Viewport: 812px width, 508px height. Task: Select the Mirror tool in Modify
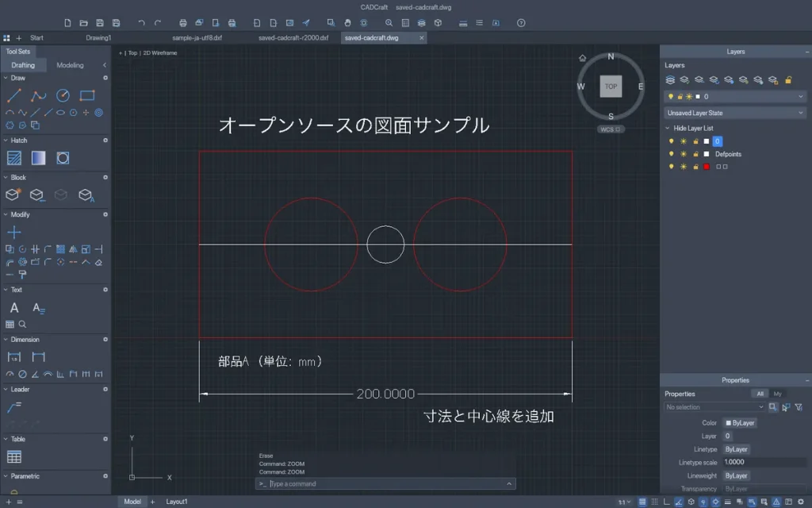(73, 249)
